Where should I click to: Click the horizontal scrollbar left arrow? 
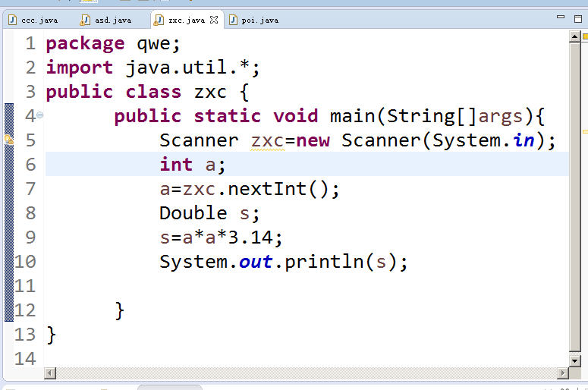point(49,373)
